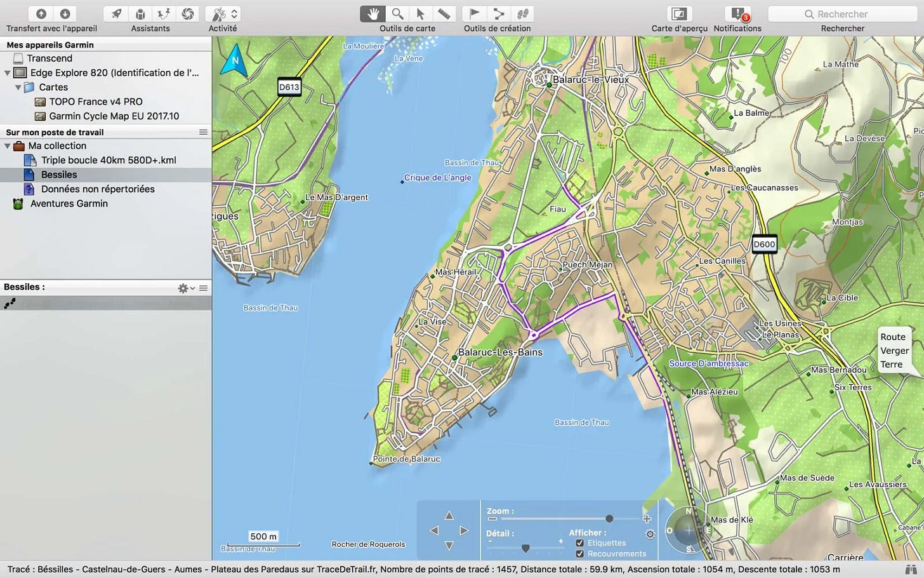924x578 pixels.
Task: Uncheck the Recouvrements checkbox
Action: (x=579, y=554)
